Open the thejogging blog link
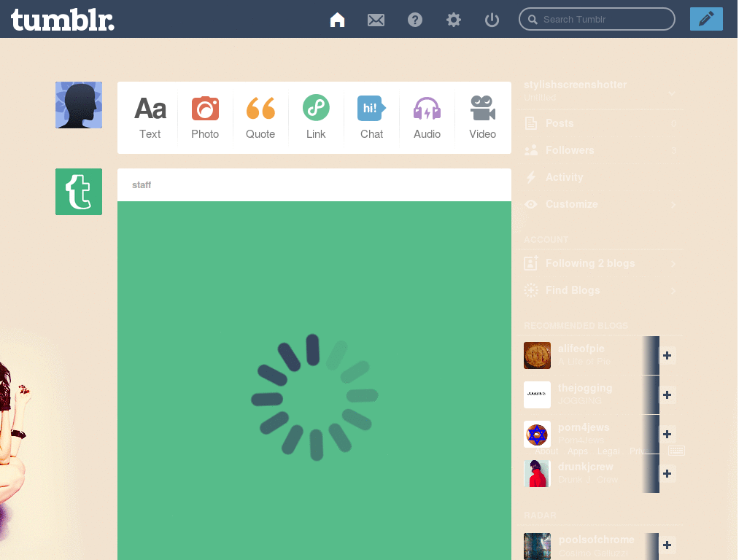 pos(585,388)
